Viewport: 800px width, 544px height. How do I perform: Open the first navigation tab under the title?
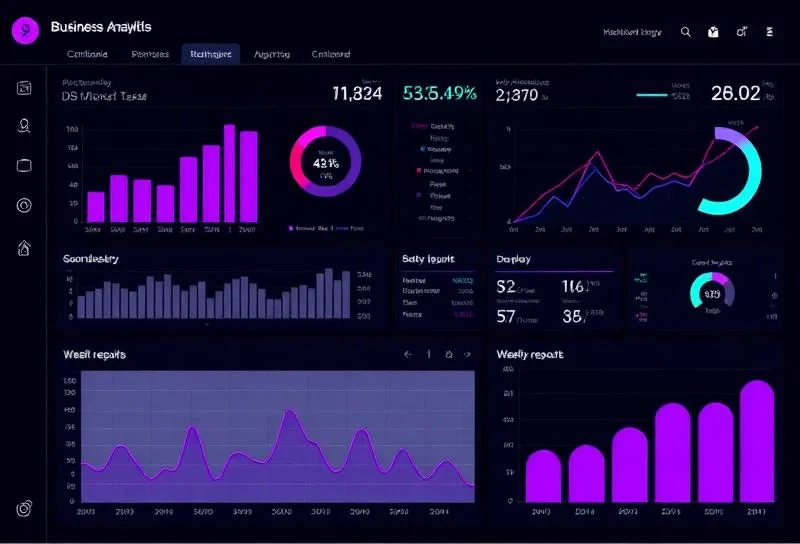[87, 55]
